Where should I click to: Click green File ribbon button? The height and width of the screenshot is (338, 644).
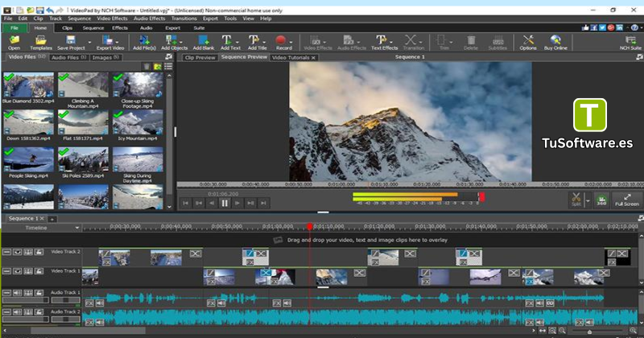[x=14, y=28]
